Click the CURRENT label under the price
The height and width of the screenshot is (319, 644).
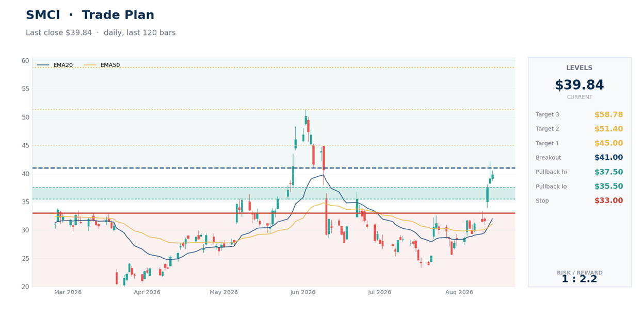(579, 97)
